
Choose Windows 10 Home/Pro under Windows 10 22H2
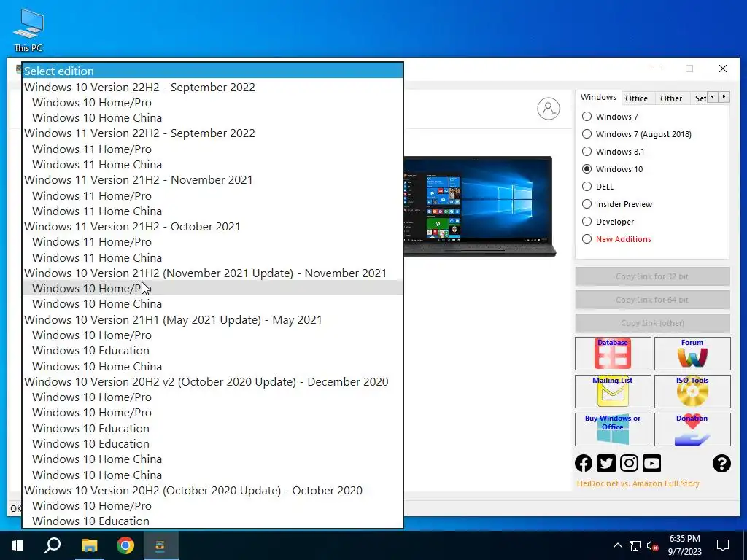point(212,102)
